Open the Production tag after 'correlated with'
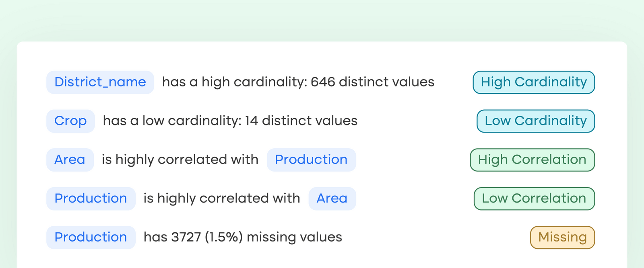 311,160
